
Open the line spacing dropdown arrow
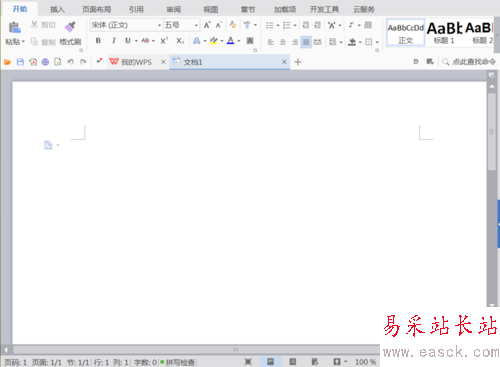341,42
